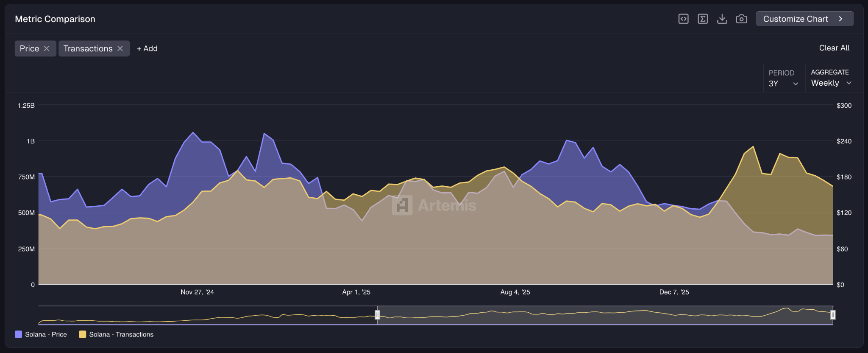Click the $180 right axis value
Screen dimensions: 868x353
click(844, 177)
